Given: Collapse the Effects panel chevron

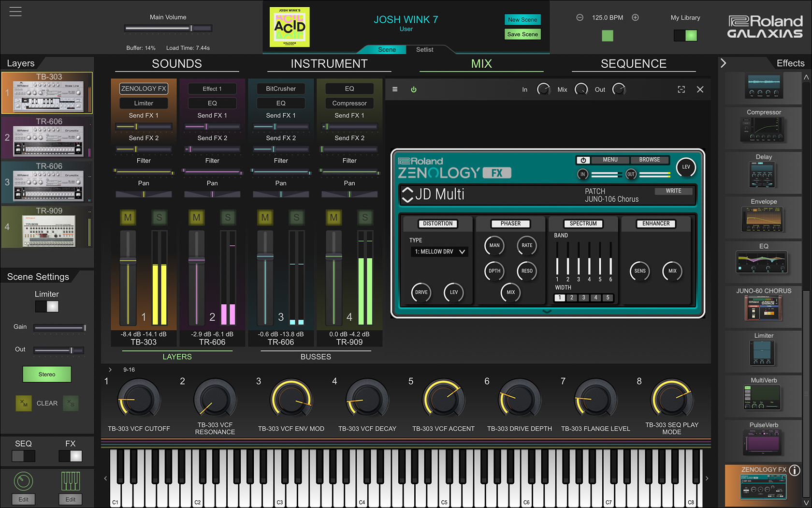Looking at the screenshot, I should 723,63.
